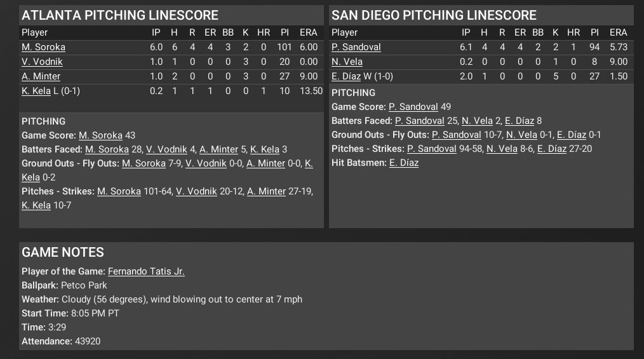Open K. Kela in the losing pitcher row

point(36,91)
